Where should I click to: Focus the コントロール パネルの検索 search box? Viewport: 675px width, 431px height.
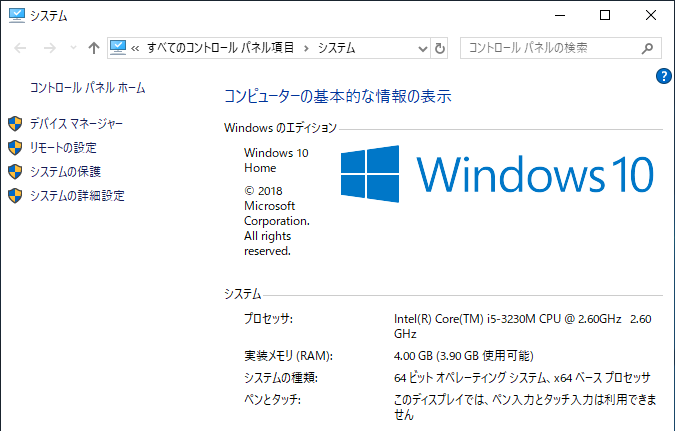(x=560, y=48)
